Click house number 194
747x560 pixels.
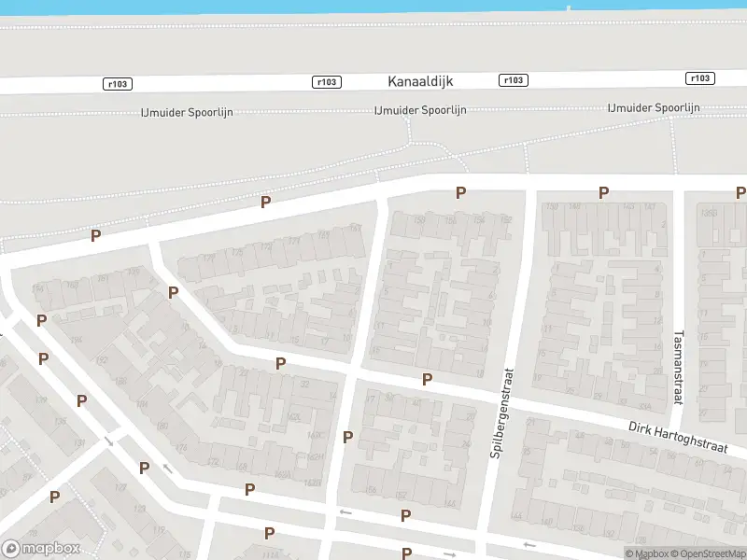point(76,340)
